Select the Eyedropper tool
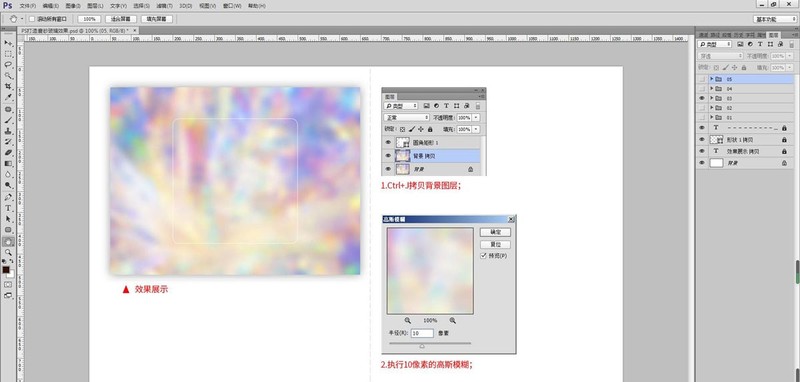The image size is (800, 382). tap(8, 97)
